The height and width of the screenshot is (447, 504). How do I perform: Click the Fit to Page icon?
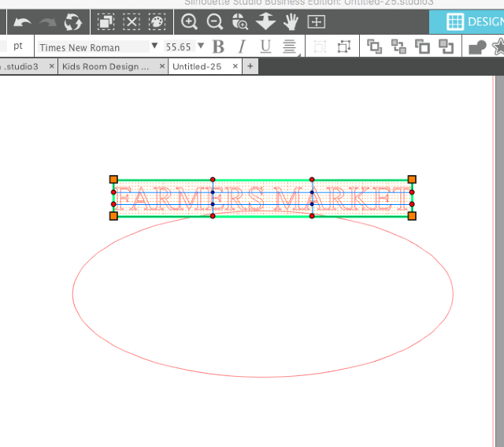[317, 22]
